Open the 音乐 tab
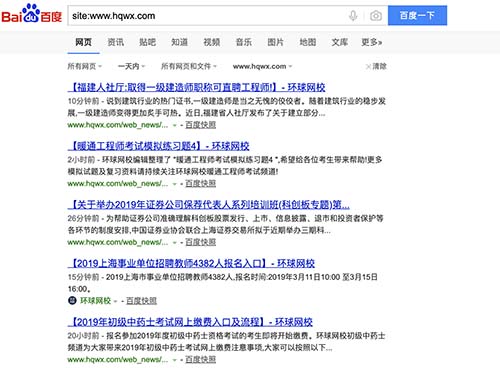Viewport: 500px width, 368px height. pyautogui.click(x=244, y=42)
